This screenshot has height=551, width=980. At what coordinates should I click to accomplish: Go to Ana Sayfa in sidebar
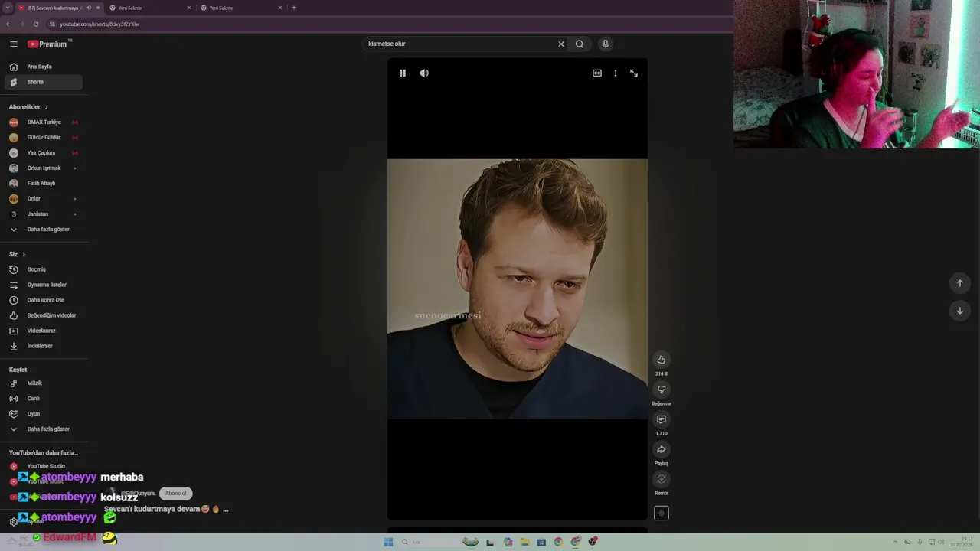(44, 67)
